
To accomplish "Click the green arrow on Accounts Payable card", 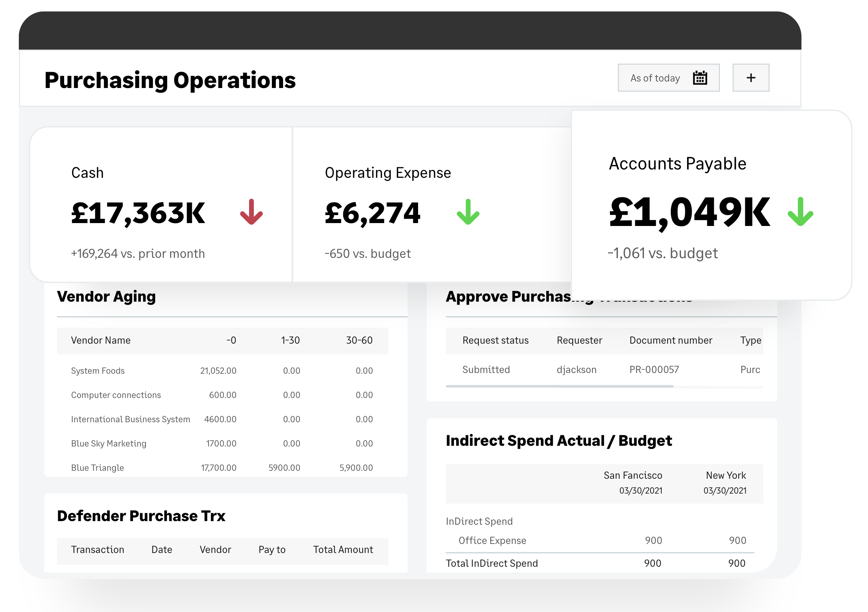I will 800,211.
